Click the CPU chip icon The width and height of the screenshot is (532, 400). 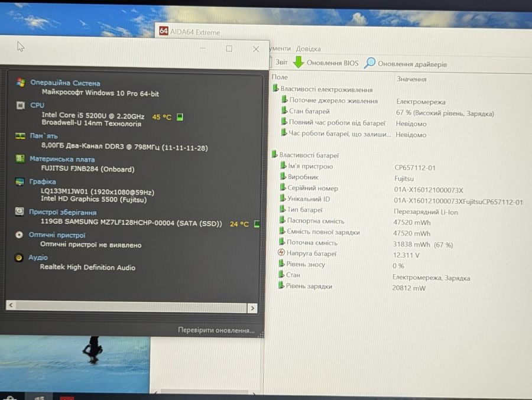coord(21,106)
